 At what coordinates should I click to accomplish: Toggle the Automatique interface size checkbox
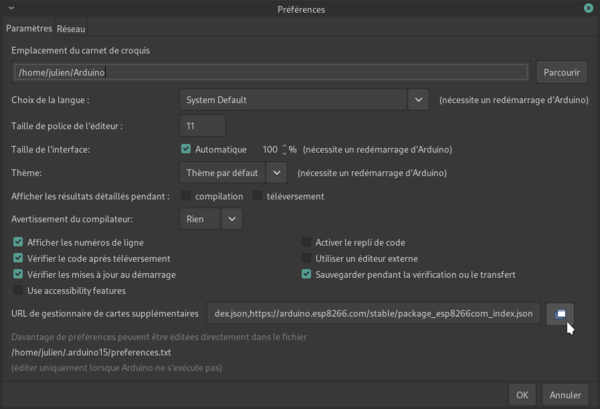tap(186, 149)
